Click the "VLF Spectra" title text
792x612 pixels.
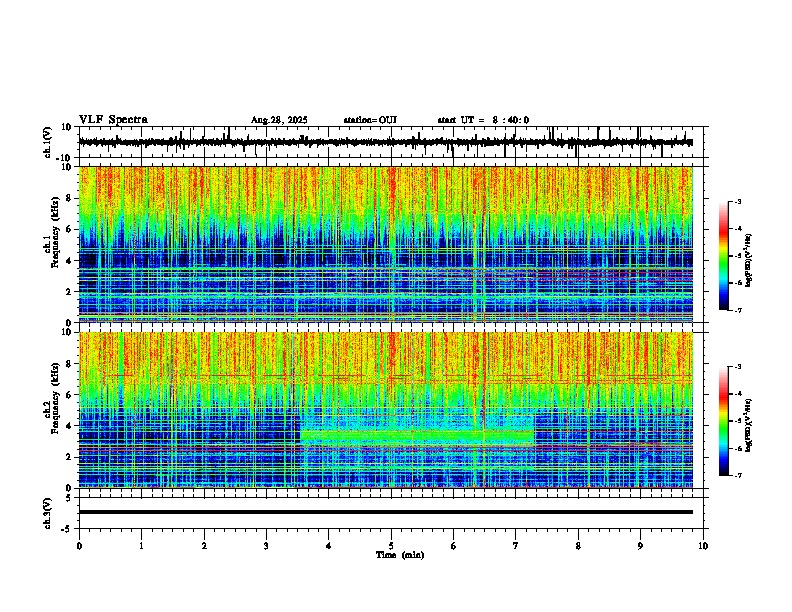pos(113,120)
